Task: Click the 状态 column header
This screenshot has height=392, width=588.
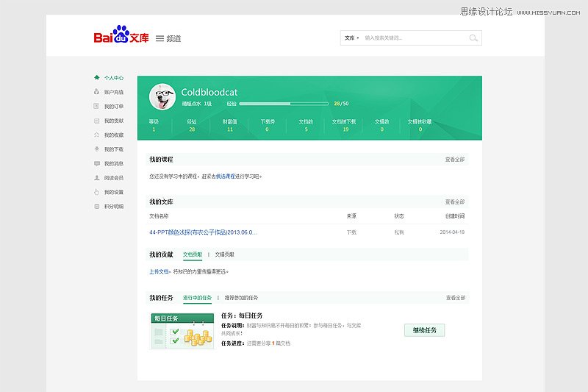Action: click(399, 216)
